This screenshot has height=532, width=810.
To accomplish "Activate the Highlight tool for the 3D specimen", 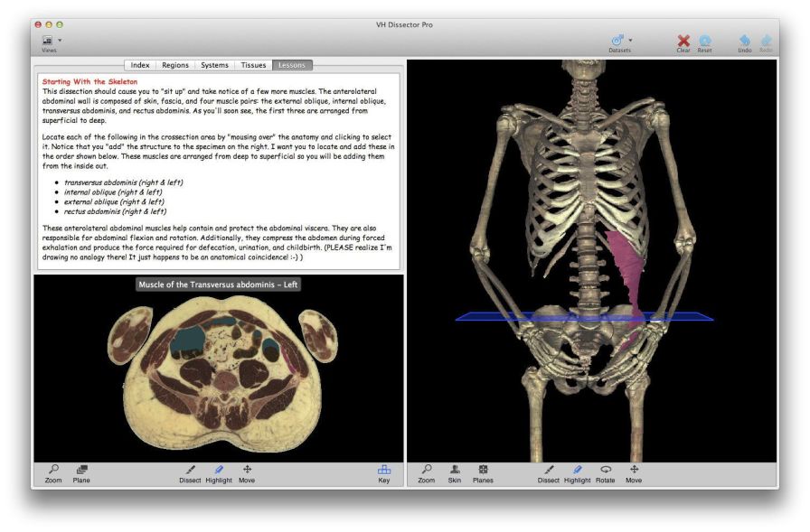I will click(x=579, y=471).
